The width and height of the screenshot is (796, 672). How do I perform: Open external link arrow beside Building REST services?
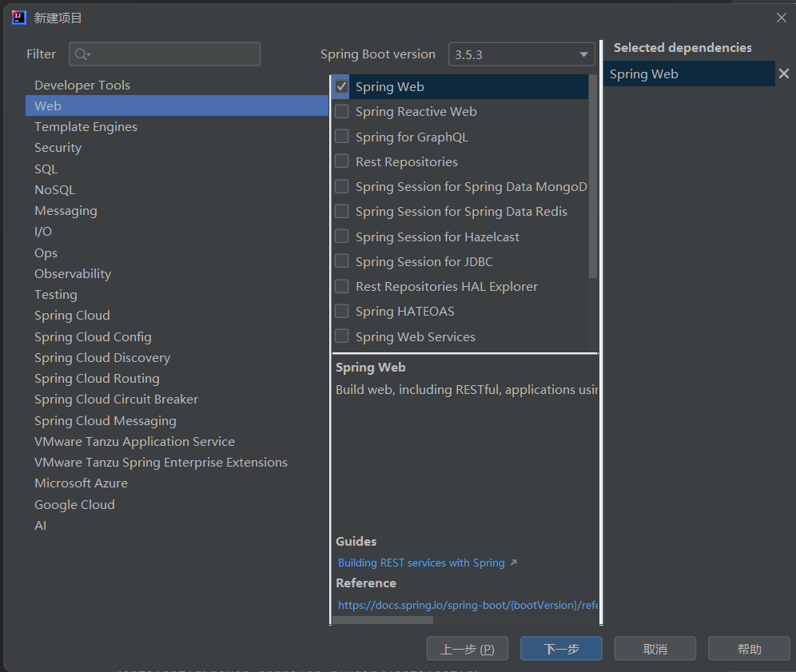514,563
